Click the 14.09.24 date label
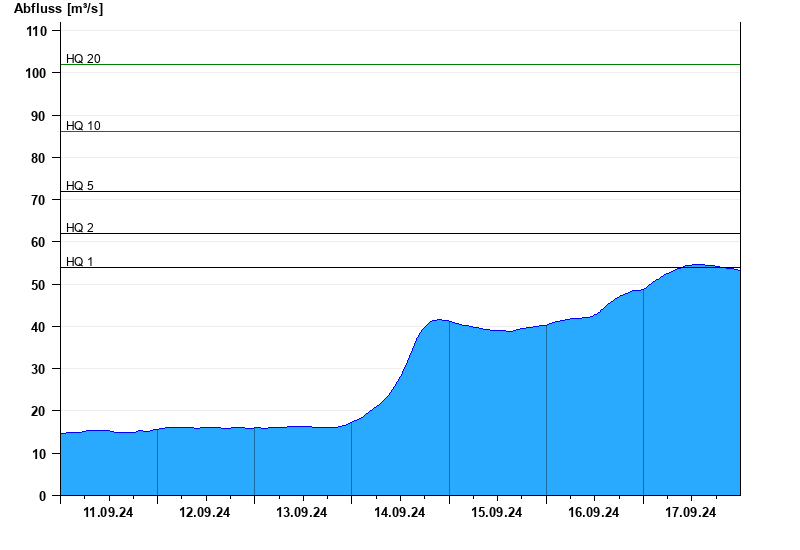Viewport: 800px width, 550px height. (x=400, y=513)
